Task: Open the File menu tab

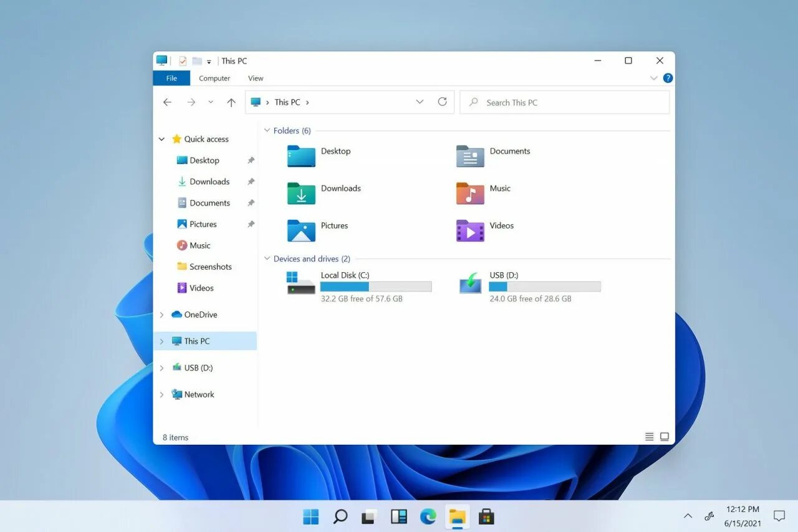Action: click(171, 78)
